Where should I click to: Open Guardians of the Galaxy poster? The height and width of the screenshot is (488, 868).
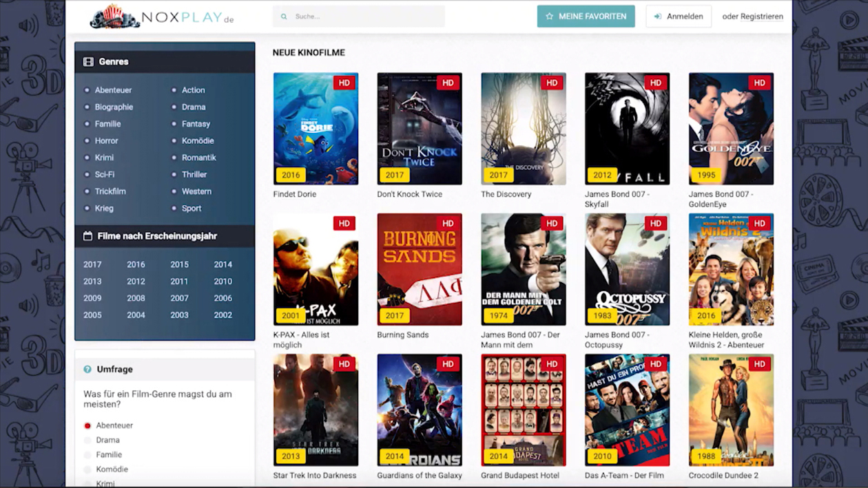point(420,410)
